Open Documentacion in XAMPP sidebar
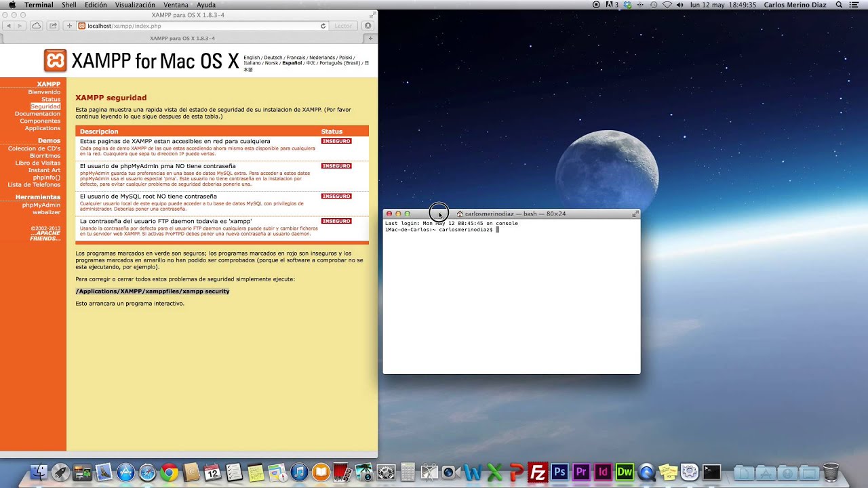This screenshot has width=868, height=488. [x=38, y=114]
